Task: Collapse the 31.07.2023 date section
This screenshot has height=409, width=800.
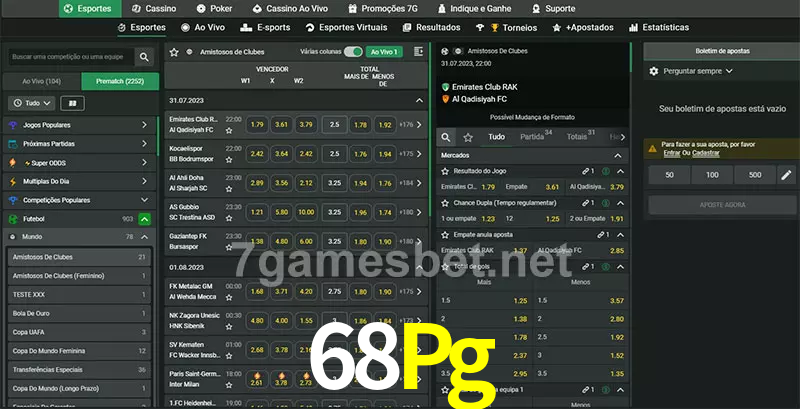Action: coord(419,101)
